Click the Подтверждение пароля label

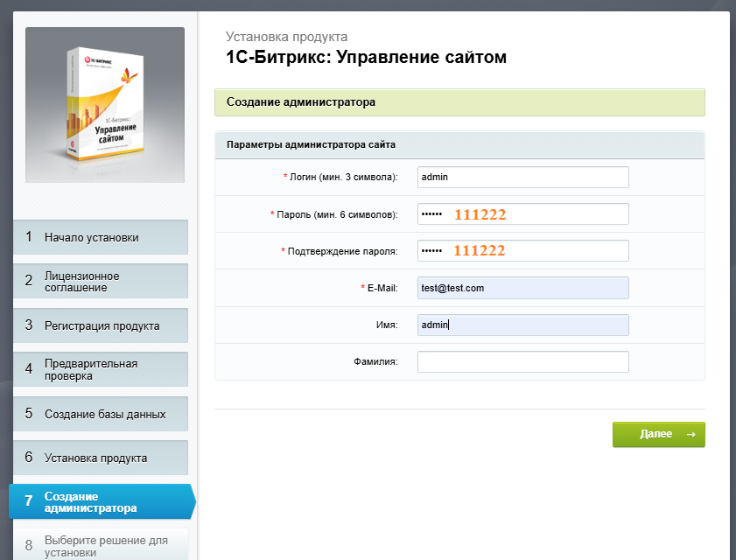pos(340,251)
